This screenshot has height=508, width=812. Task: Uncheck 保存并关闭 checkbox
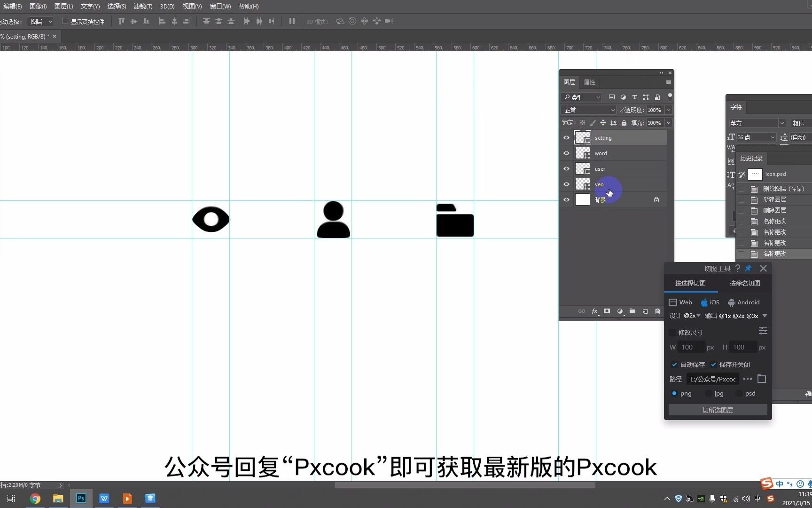(x=713, y=365)
